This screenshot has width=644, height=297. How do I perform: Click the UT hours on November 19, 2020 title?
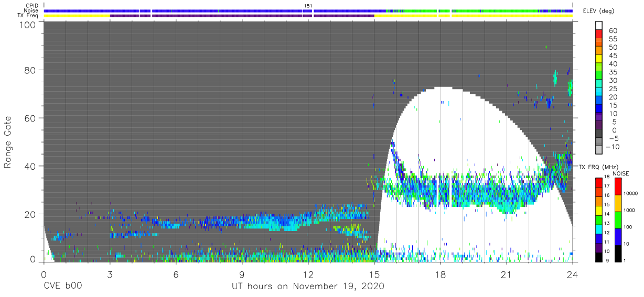[308, 286]
